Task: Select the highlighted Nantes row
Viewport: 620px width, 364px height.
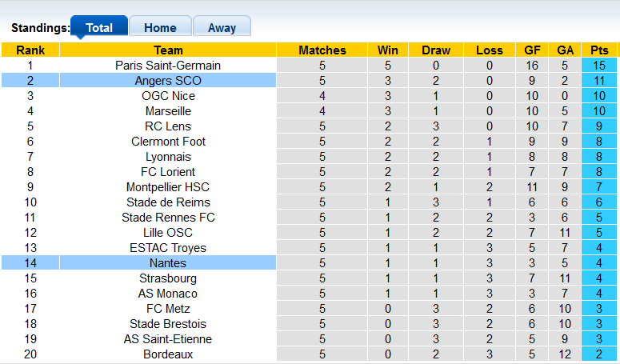Action: [168, 263]
